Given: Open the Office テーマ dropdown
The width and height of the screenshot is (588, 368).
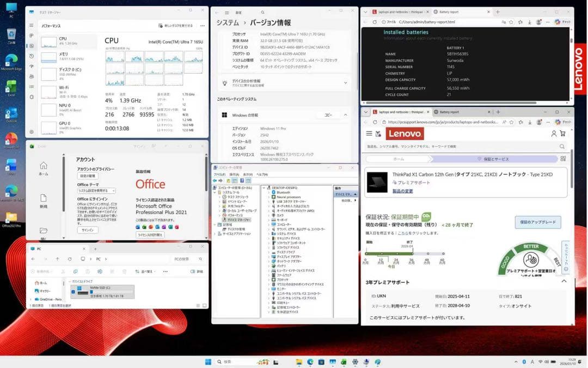Looking at the screenshot, I should (x=96, y=191).
